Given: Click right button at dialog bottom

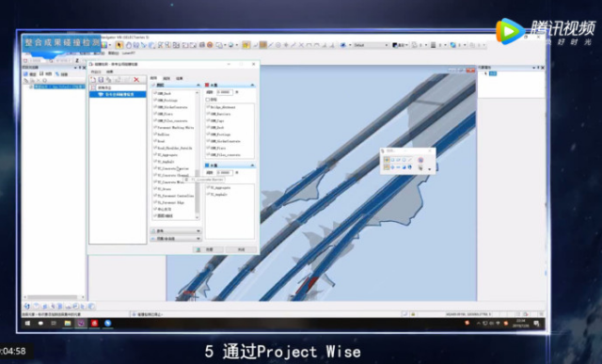Looking at the screenshot, I should tap(241, 249).
